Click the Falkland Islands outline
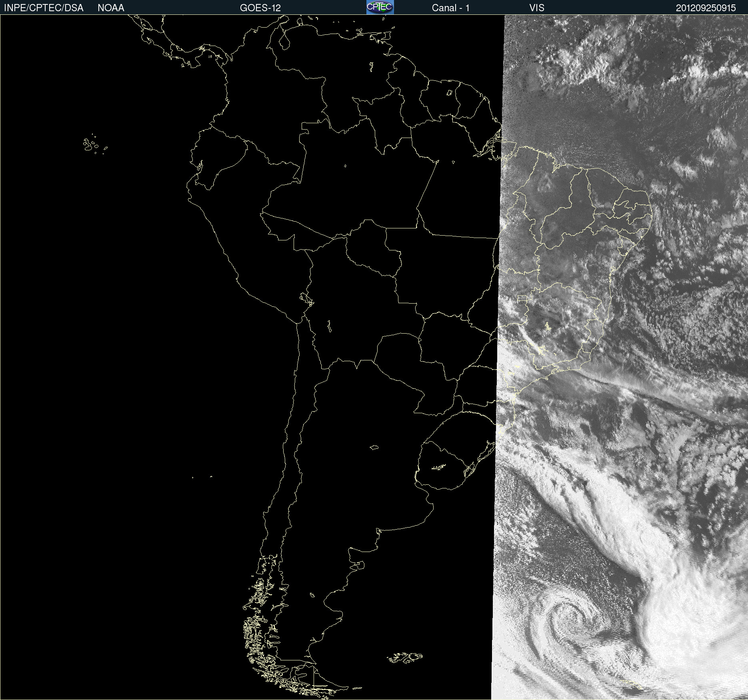Screen dimensions: 748x700 (x=405, y=658)
